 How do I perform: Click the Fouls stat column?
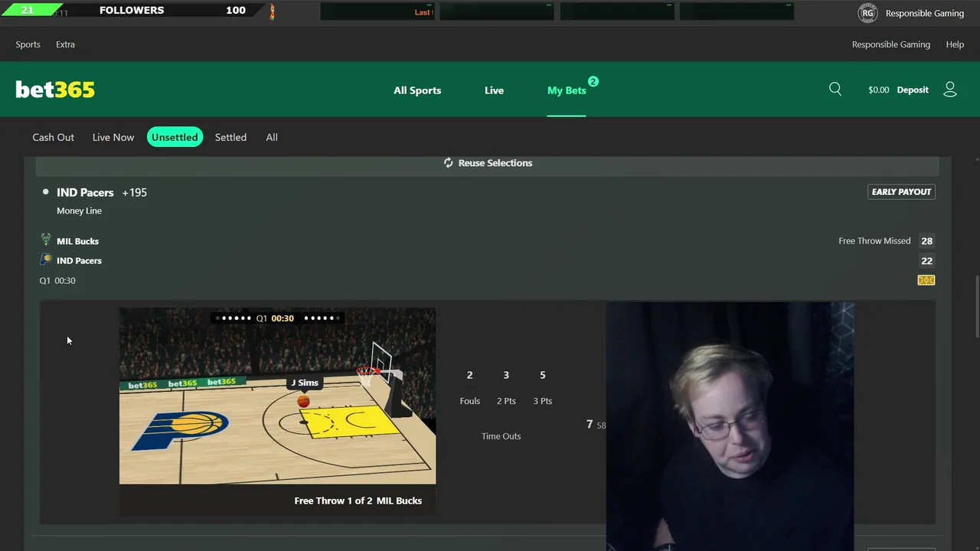[x=469, y=388]
